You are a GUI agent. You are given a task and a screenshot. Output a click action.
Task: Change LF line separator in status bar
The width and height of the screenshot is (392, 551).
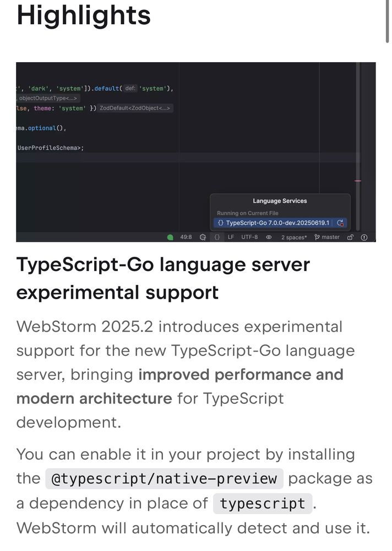231,237
